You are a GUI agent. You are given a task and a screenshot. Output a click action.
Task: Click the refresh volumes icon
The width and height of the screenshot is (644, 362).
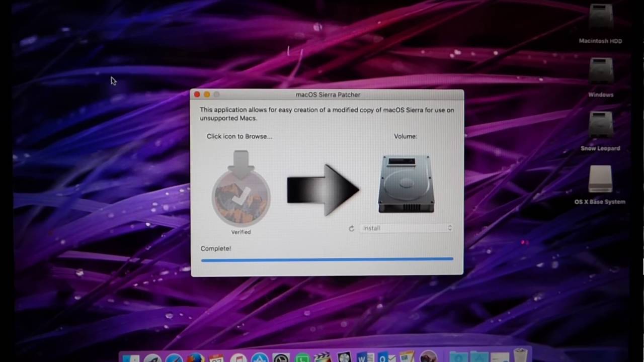point(351,228)
